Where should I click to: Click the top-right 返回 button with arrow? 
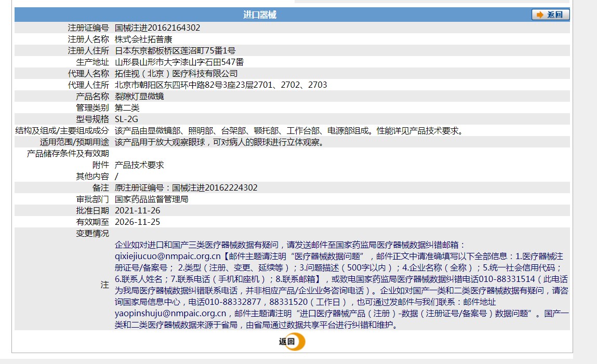coord(550,15)
